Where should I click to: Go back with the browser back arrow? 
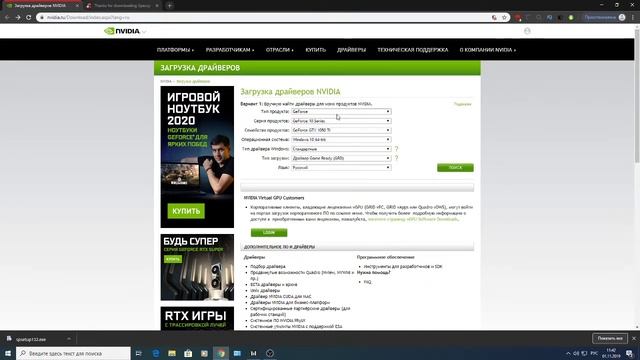[7, 18]
